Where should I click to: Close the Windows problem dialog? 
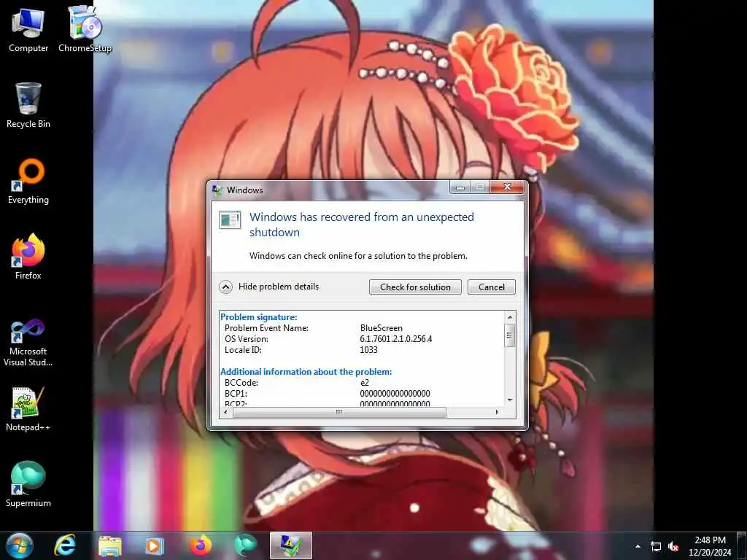[x=508, y=187]
